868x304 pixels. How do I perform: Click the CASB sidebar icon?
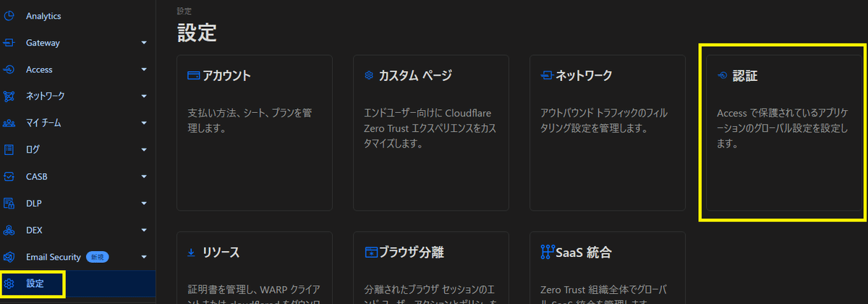(x=9, y=177)
